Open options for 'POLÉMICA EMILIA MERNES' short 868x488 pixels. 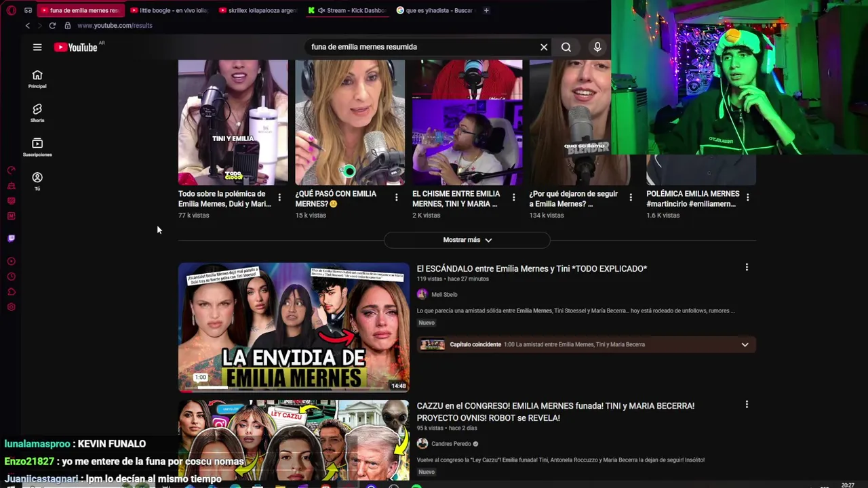point(747,197)
